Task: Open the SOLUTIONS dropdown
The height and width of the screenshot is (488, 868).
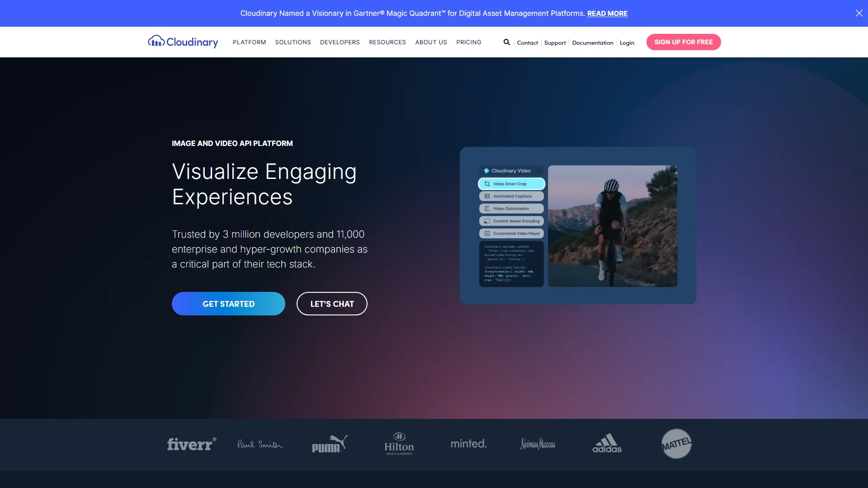Action: point(292,42)
